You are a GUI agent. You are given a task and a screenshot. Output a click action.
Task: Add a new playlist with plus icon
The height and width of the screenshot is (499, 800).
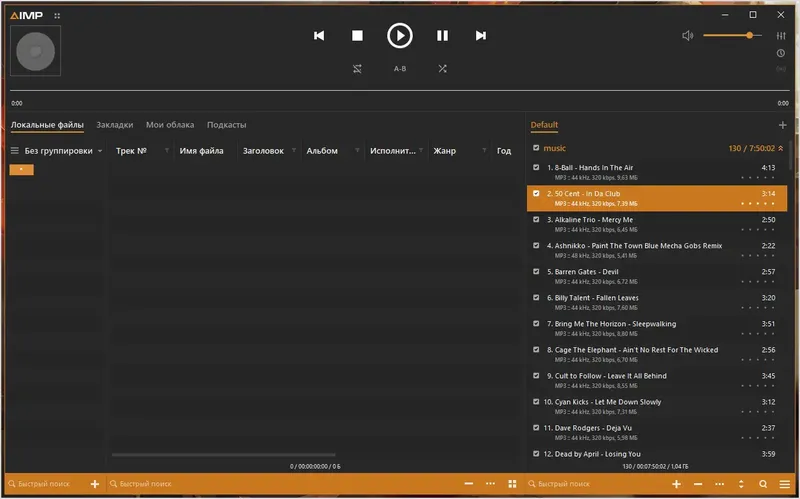pos(783,125)
